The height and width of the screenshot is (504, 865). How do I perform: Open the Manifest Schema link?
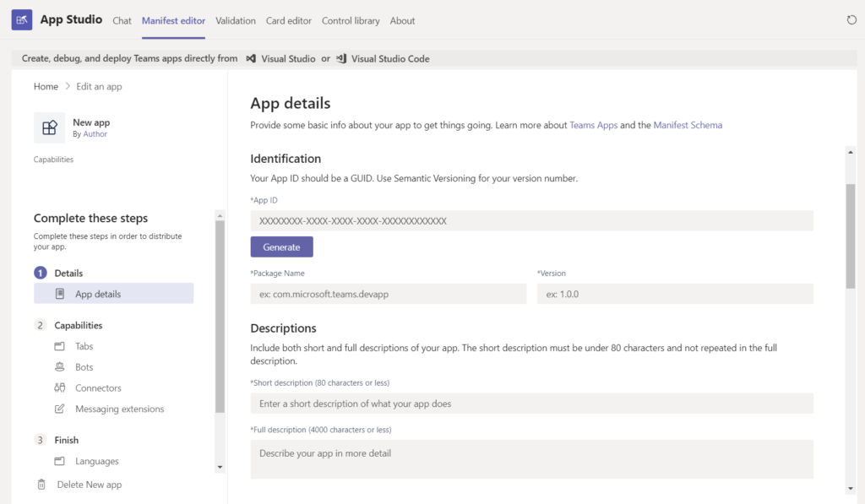688,125
